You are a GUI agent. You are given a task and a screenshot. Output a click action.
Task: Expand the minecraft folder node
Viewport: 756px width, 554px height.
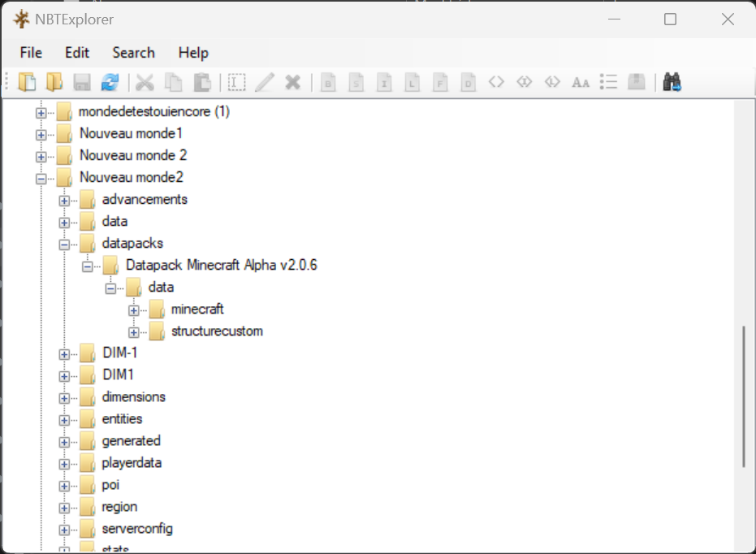(x=134, y=309)
